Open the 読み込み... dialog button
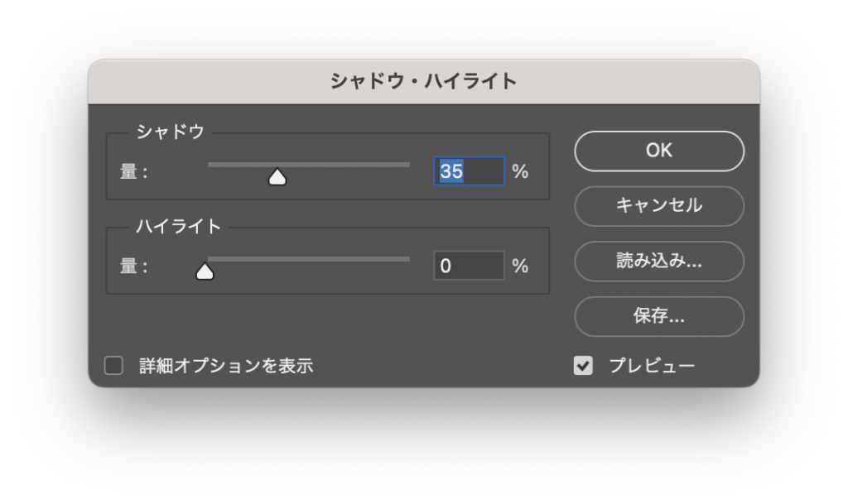 [658, 261]
